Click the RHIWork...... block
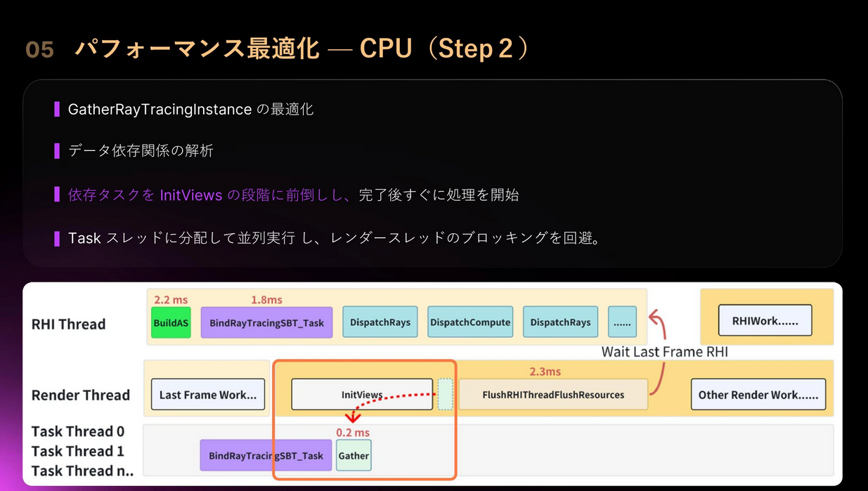This screenshot has height=491, width=868. pos(765,321)
